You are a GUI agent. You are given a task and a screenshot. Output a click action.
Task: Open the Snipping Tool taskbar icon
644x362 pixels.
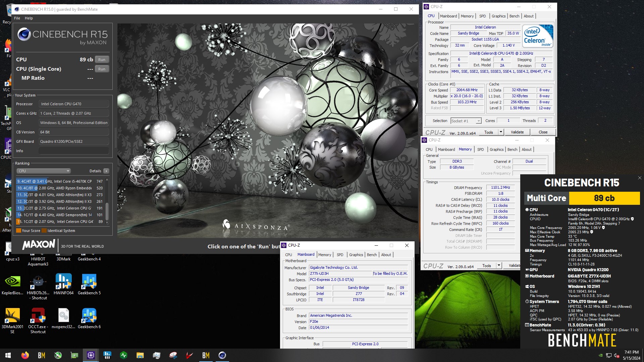point(173,355)
